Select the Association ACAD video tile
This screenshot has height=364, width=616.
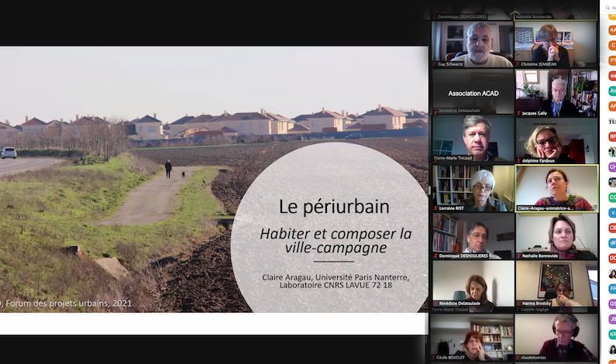(x=473, y=92)
